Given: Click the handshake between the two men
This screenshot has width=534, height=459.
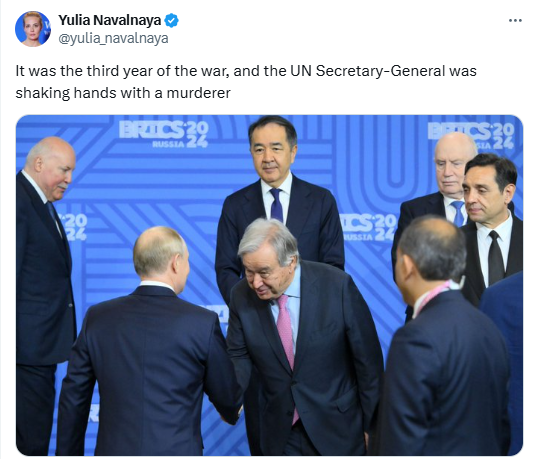Looking at the screenshot, I should [233, 410].
